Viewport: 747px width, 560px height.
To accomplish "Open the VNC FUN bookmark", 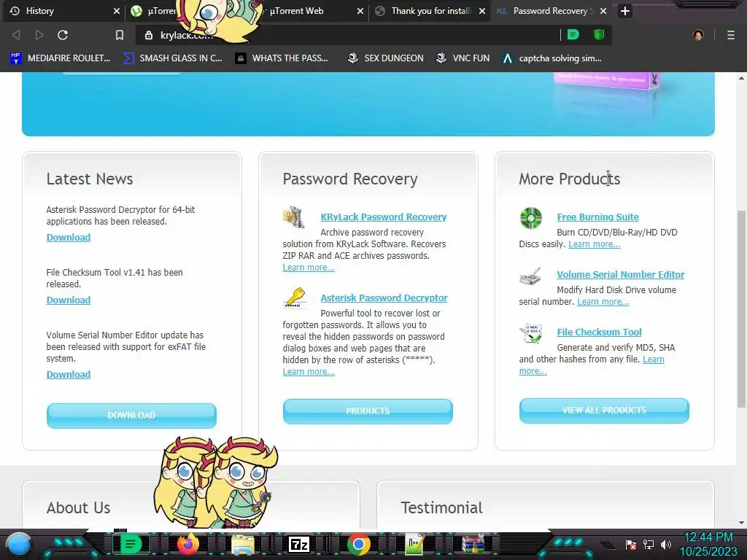I will pyautogui.click(x=463, y=58).
